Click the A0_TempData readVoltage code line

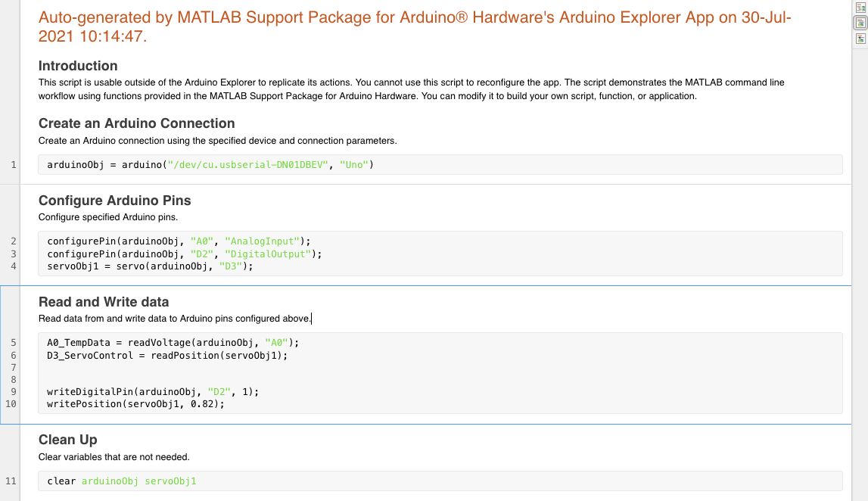pyautogui.click(x=173, y=343)
